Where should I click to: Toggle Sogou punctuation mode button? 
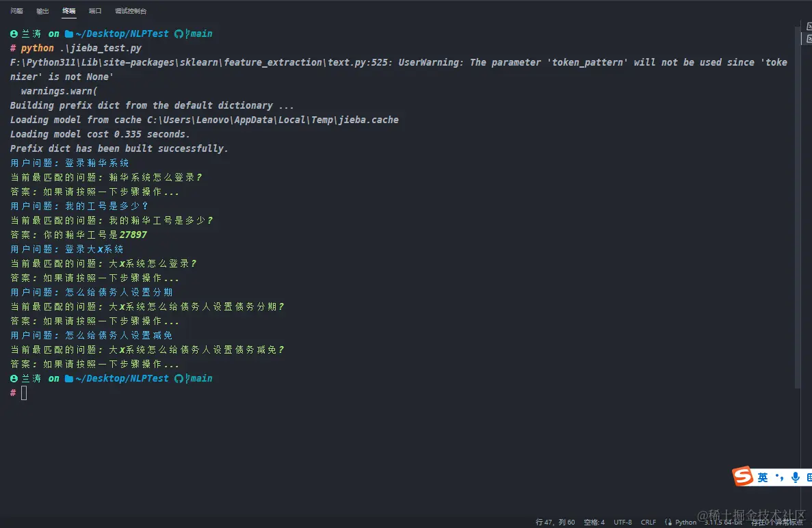(x=779, y=477)
